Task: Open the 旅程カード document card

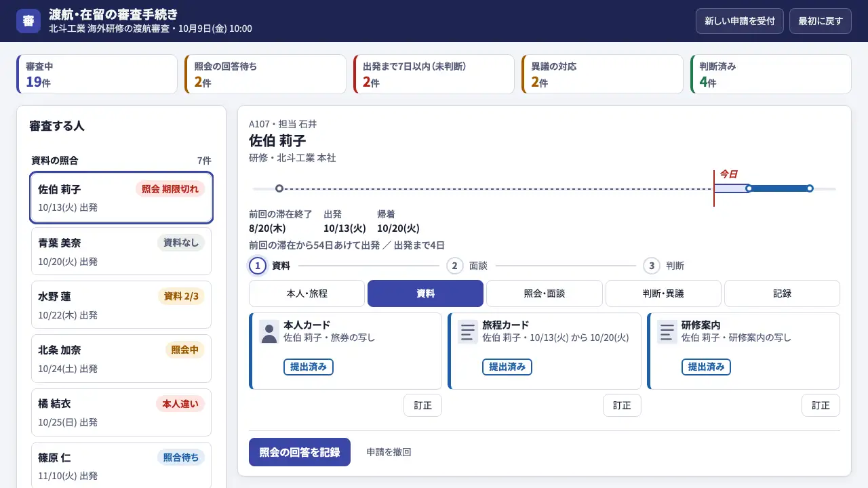Action: [x=545, y=351]
